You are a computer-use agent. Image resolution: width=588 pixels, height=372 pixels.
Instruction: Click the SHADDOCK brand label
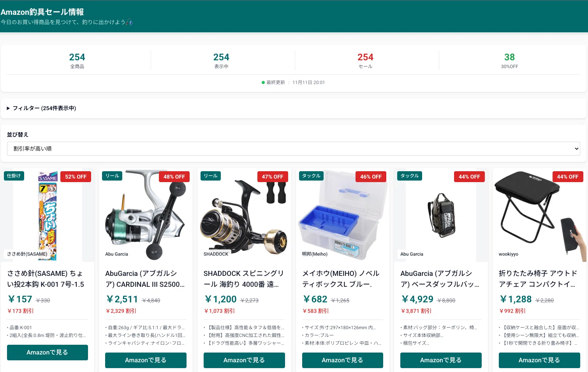coord(216,254)
